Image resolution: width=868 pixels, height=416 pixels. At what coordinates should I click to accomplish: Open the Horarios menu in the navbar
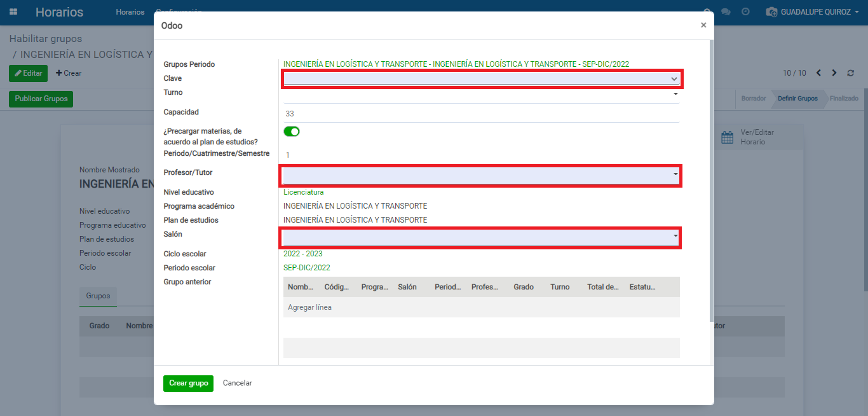tap(130, 12)
